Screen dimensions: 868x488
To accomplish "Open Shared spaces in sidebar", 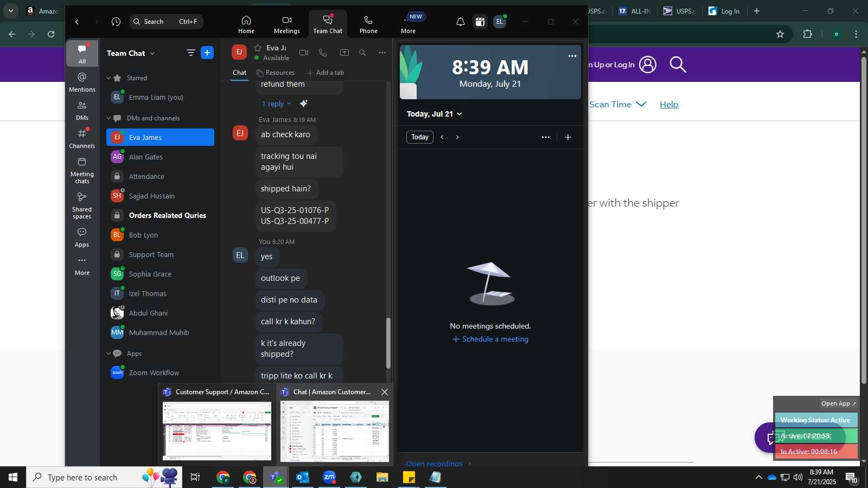I will (82, 206).
